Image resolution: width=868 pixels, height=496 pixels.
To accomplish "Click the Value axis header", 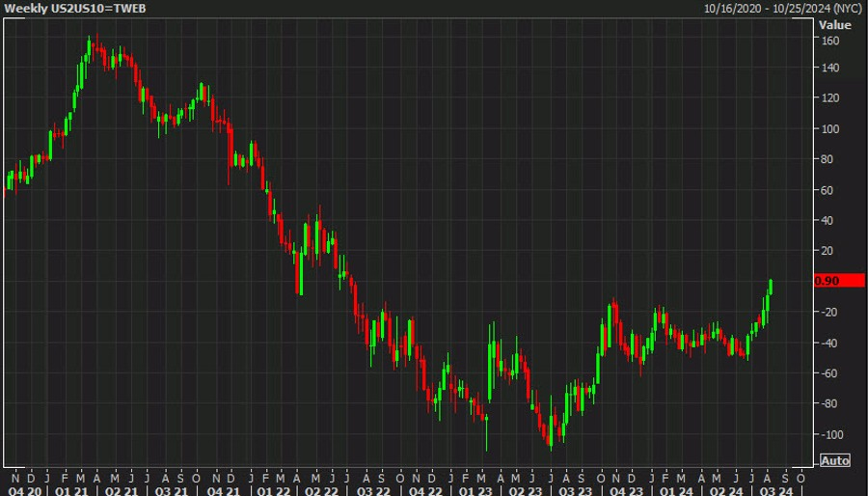I will pyautogui.click(x=835, y=25).
